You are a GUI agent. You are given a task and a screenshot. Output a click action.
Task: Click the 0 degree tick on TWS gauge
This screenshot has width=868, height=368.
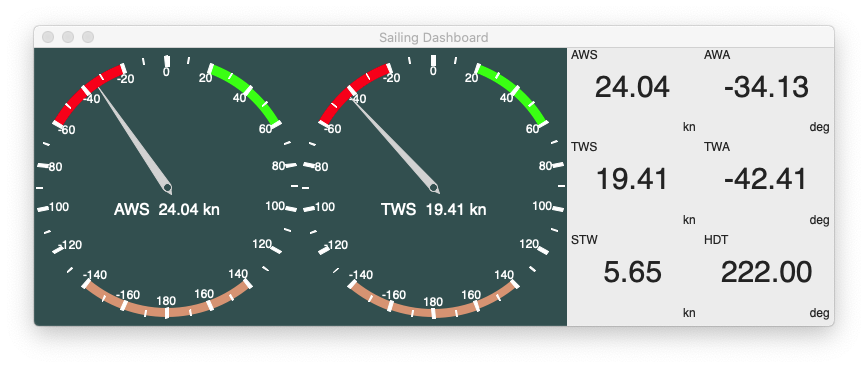(x=433, y=60)
